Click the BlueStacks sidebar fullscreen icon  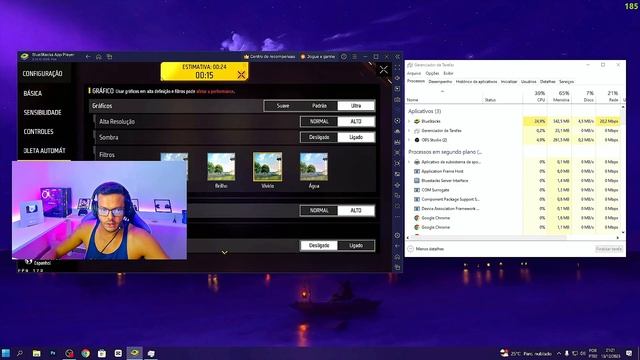[398, 67]
